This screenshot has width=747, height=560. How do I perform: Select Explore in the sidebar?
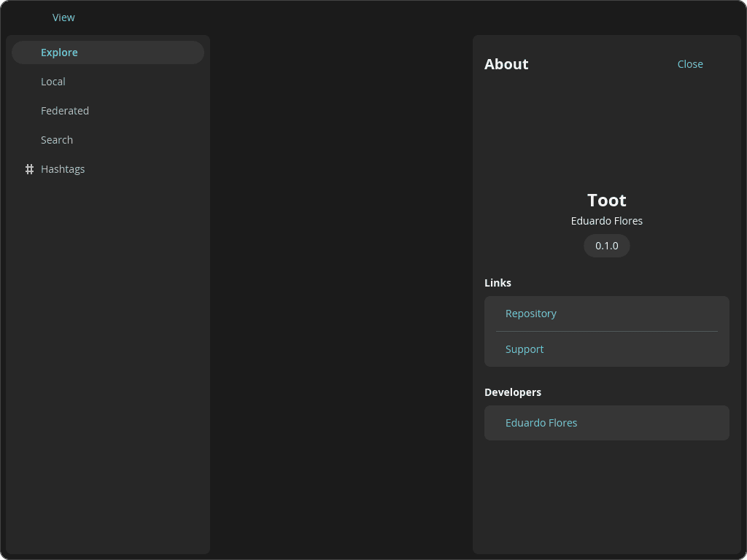108,52
